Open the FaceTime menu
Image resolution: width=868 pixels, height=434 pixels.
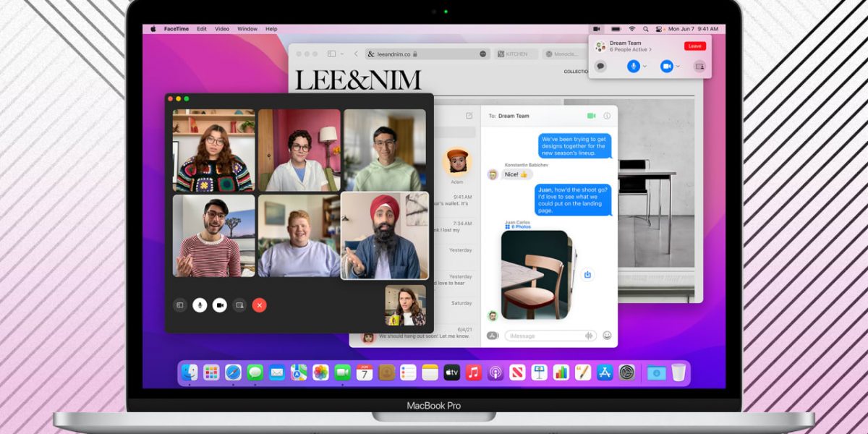click(178, 29)
